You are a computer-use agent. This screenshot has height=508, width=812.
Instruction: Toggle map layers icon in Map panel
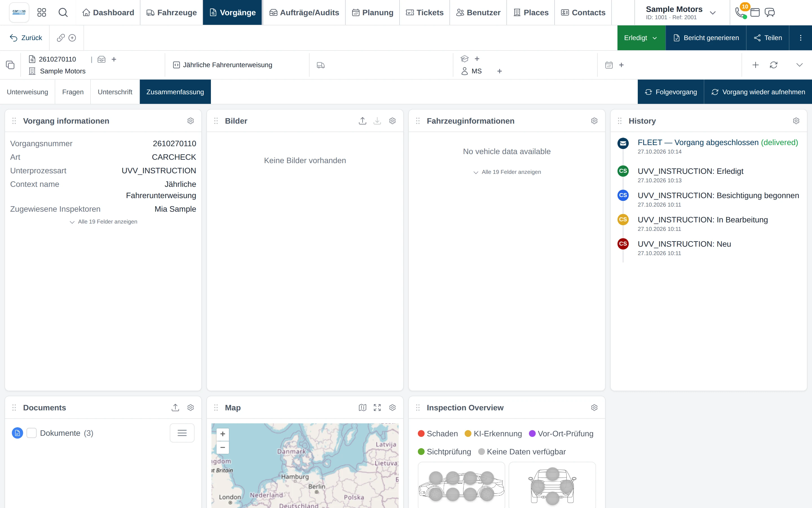(x=362, y=408)
